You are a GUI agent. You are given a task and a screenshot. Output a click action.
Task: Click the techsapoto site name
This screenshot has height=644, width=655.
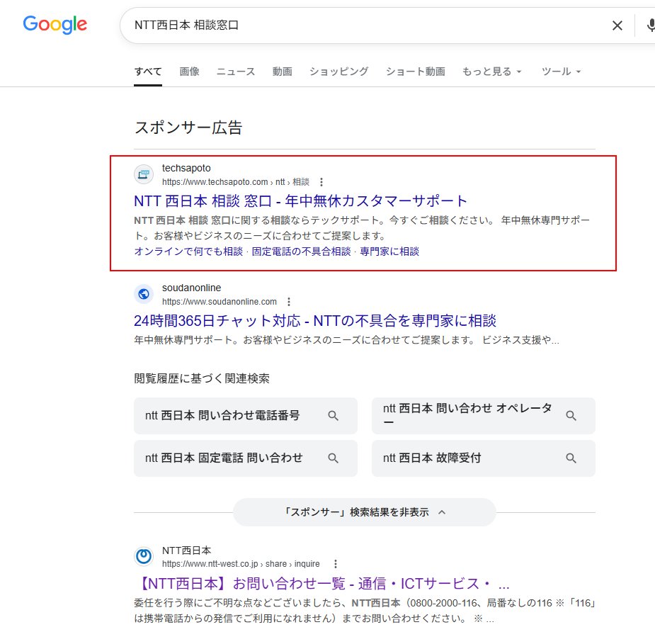[186, 169]
